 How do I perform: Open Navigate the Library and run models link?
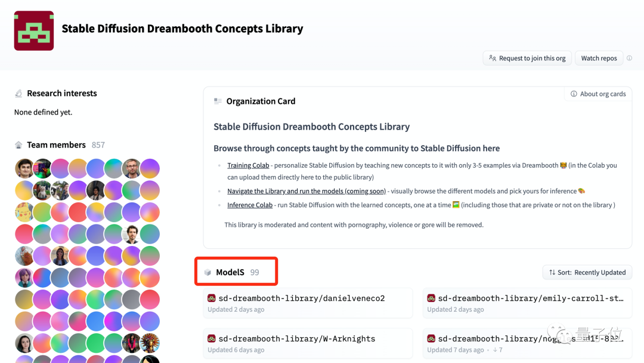[306, 191]
